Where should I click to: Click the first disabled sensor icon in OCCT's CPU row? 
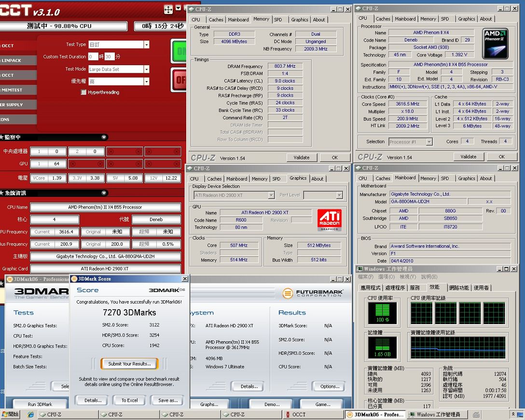coord(111,152)
